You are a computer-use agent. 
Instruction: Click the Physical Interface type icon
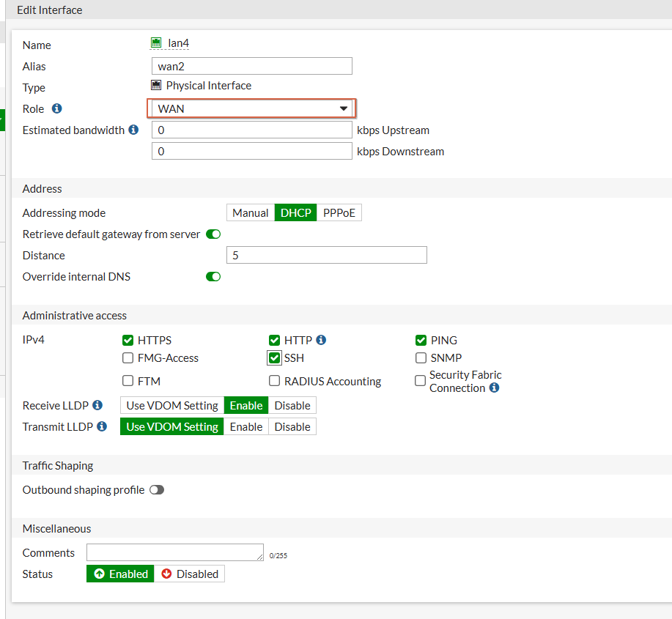156,85
